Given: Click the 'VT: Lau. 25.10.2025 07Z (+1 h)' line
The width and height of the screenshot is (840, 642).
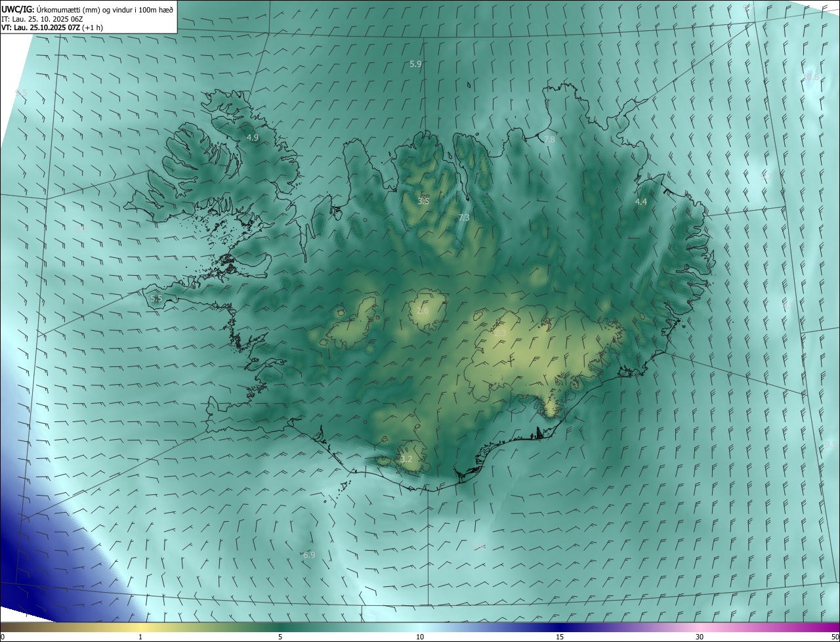Looking at the screenshot, I should coord(52,28).
